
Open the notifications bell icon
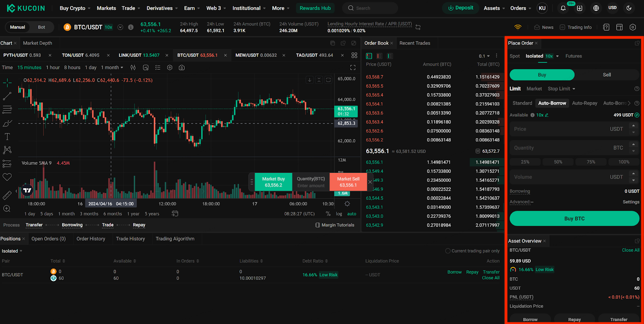tap(563, 8)
